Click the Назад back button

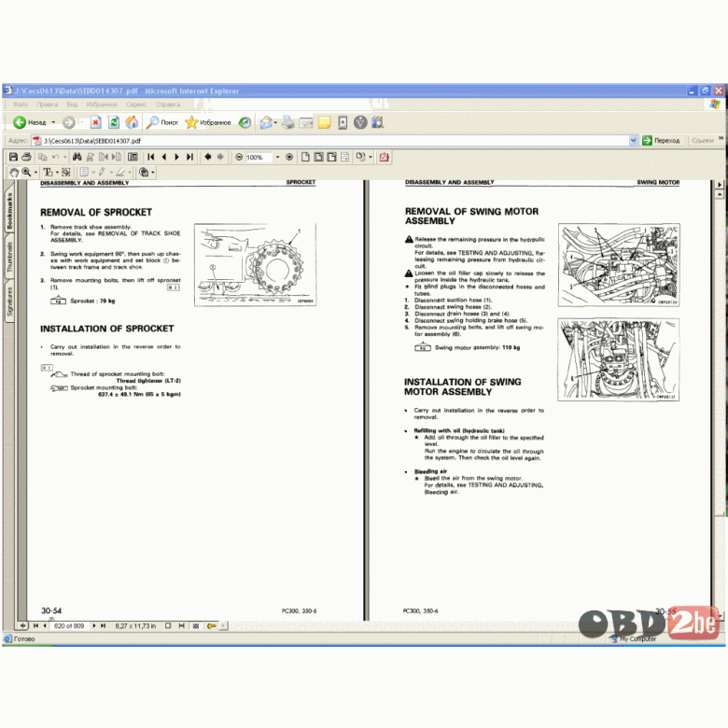tap(30, 122)
